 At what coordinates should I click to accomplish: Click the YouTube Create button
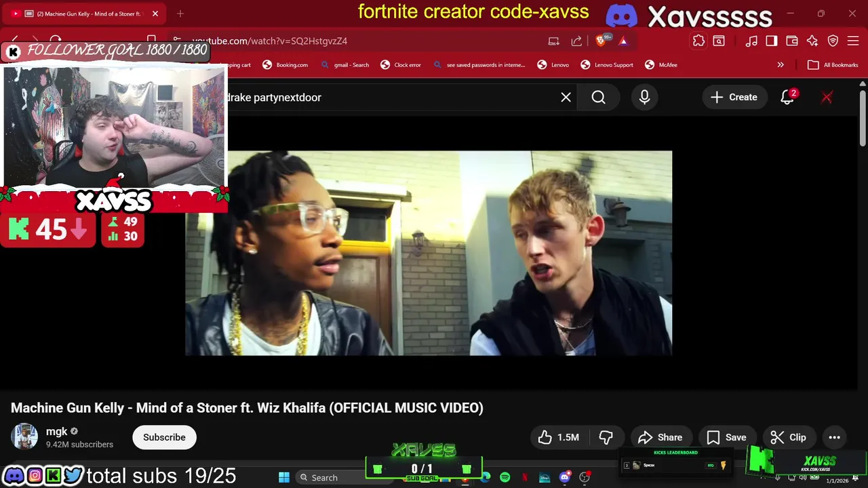(x=734, y=98)
